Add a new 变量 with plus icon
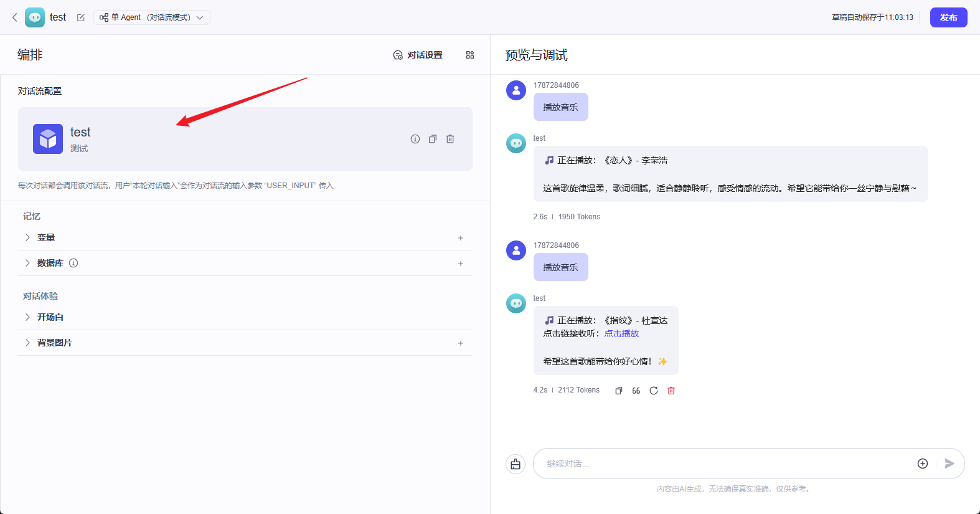 tap(461, 238)
